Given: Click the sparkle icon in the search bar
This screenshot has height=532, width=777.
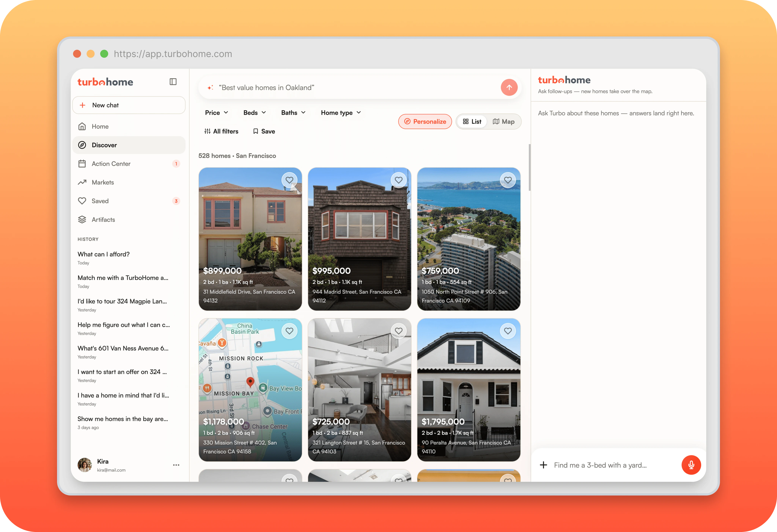Looking at the screenshot, I should pos(210,88).
